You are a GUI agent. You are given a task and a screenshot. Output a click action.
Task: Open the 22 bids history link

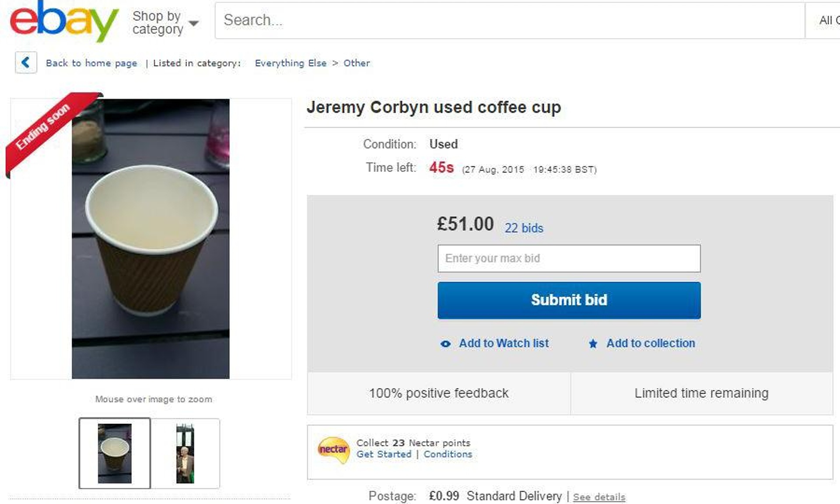pyautogui.click(x=524, y=228)
